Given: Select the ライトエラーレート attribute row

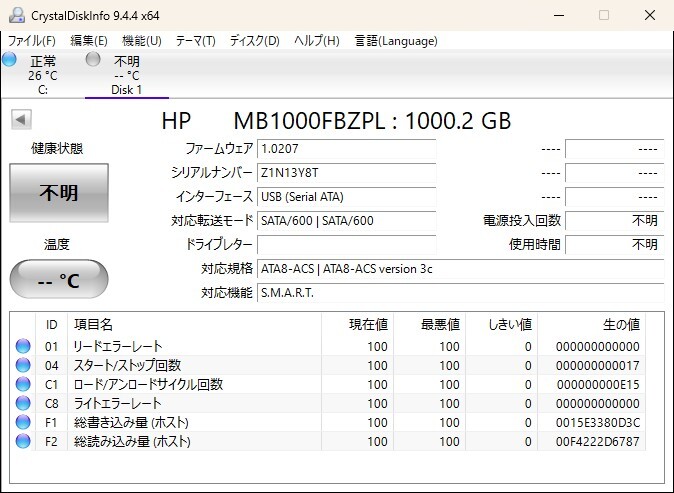Looking at the screenshot, I should [x=328, y=403].
